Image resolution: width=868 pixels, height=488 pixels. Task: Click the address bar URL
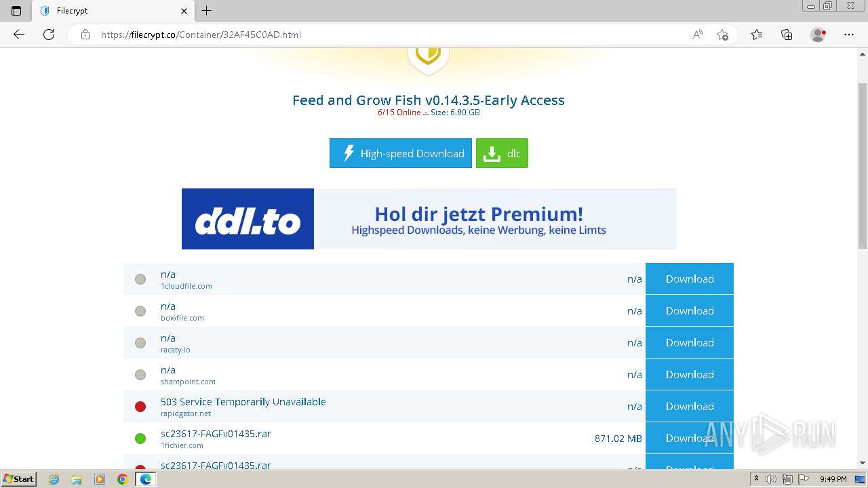tap(201, 35)
